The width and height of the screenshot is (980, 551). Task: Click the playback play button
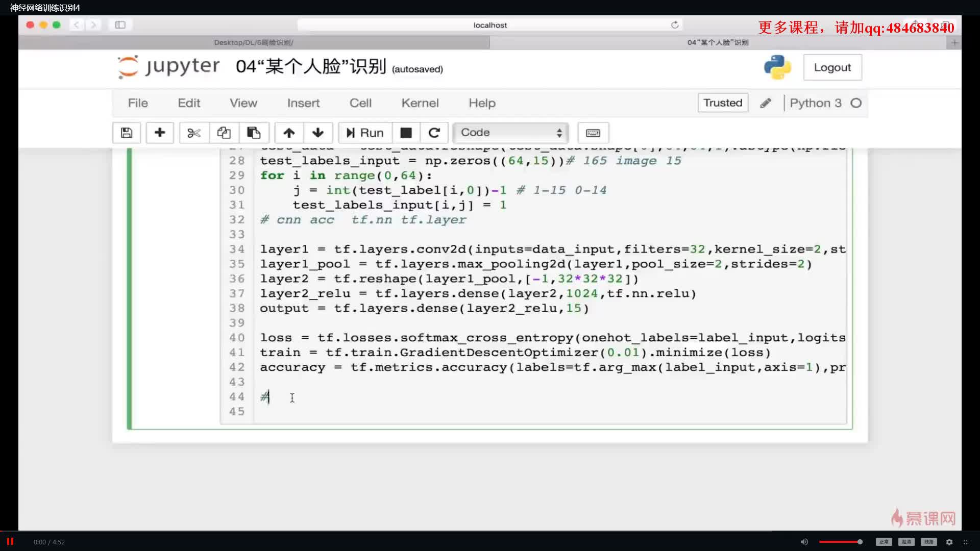point(10,542)
